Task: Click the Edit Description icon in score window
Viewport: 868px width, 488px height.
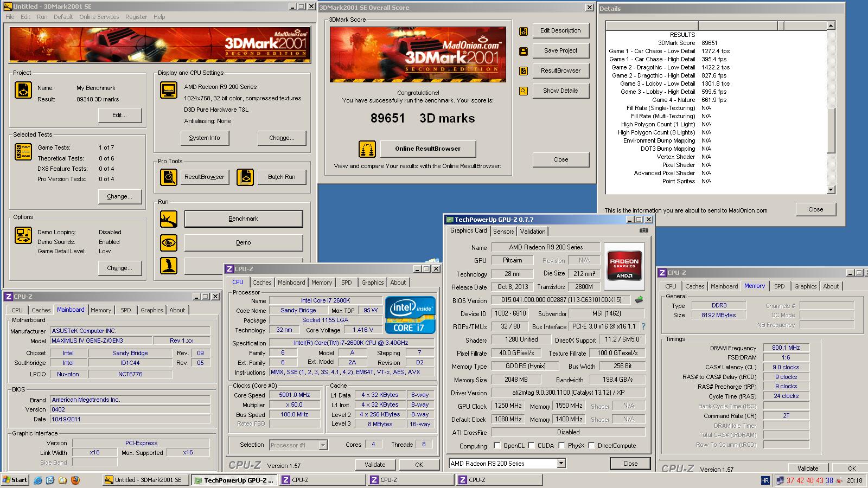Action: pyautogui.click(x=524, y=31)
